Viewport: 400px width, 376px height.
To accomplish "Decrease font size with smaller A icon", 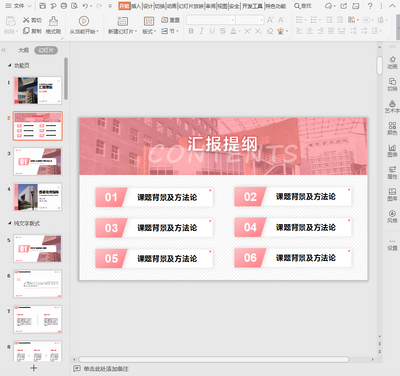I will click(x=281, y=20).
